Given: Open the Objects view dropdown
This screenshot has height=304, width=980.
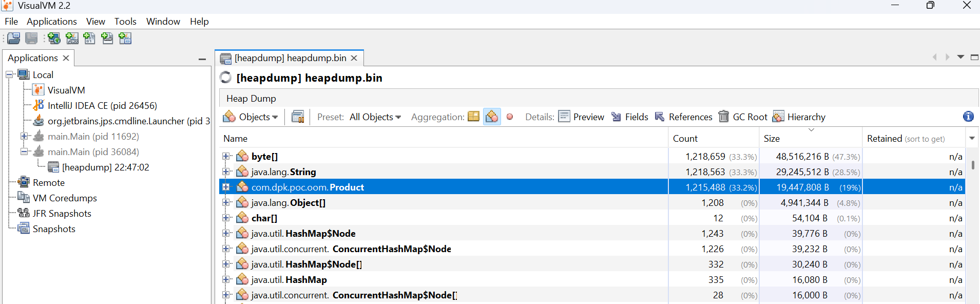Looking at the screenshot, I should pos(251,117).
